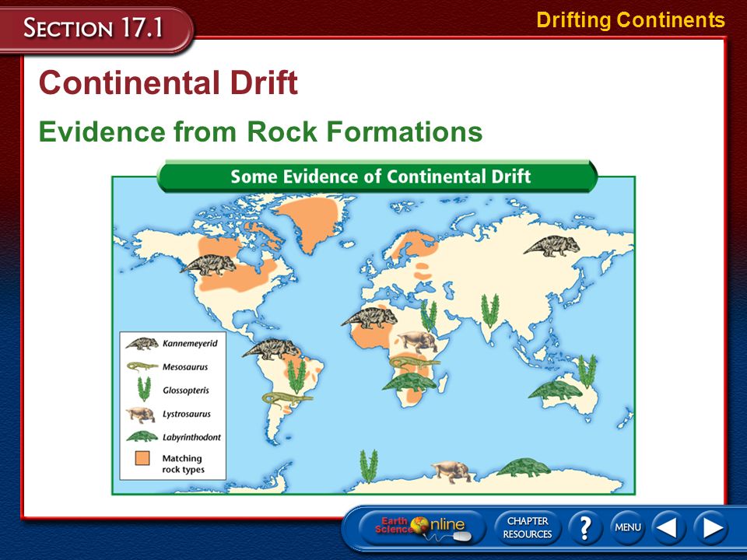The width and height of the screenshot is (747, 560).
Task: Click the question mark help button
Action: [x=585, y=527]
